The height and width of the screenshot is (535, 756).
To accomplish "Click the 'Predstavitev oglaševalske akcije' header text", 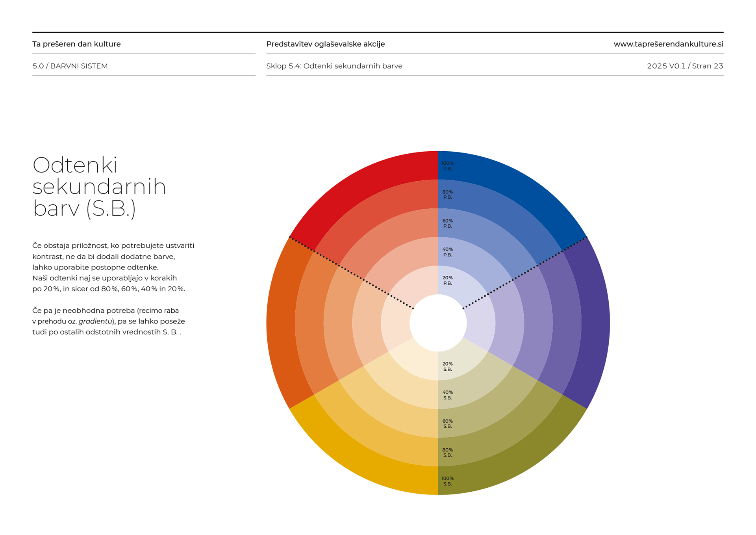I will click(x=325, y=44).
